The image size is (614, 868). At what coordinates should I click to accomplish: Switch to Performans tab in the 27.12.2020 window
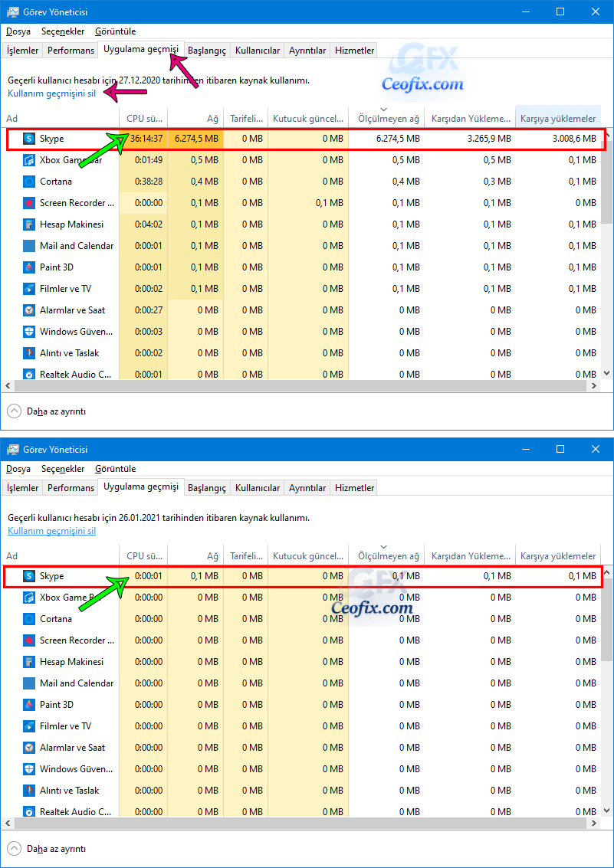coord(71,51)
